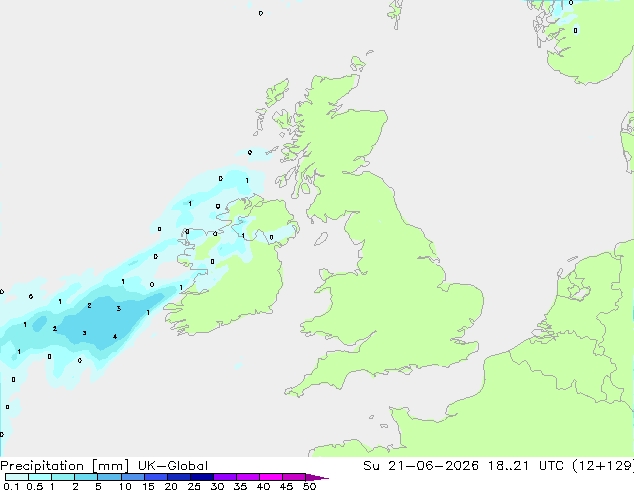634x490 pixels.
Task: Click the 20–25 mm dark blue swatch
Action: [x=179, y=477]
